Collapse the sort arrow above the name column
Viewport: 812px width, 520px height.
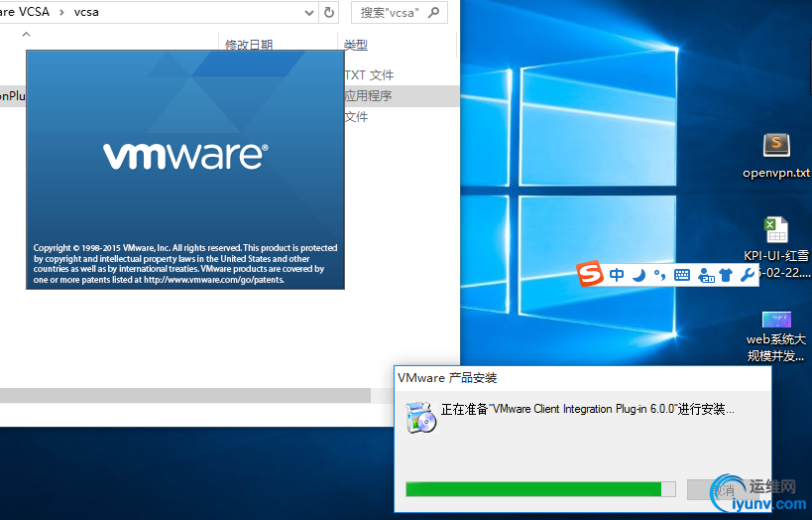coord(27,34)
